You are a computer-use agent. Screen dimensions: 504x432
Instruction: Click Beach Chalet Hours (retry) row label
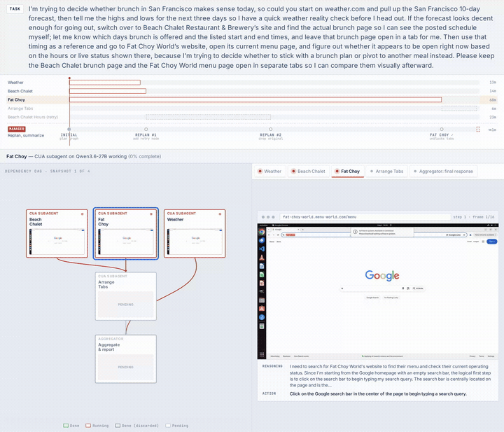click(33, 117)
